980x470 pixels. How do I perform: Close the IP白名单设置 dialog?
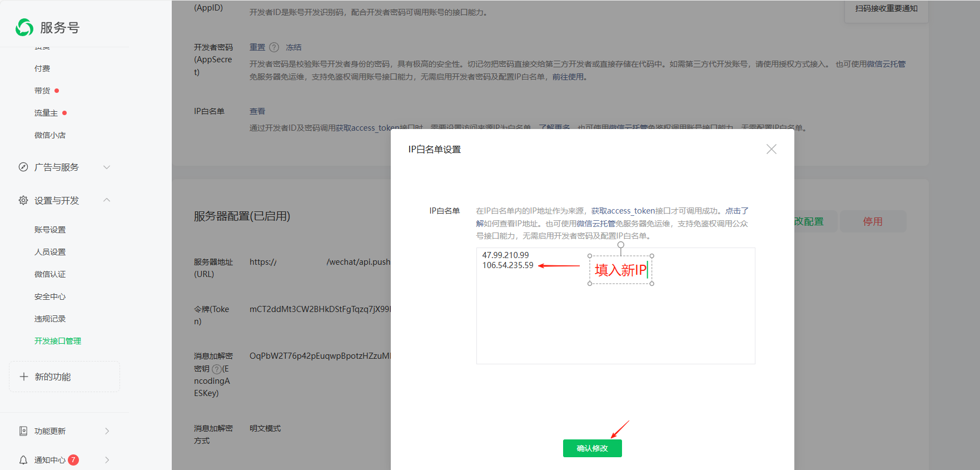(x=771, y=149)
